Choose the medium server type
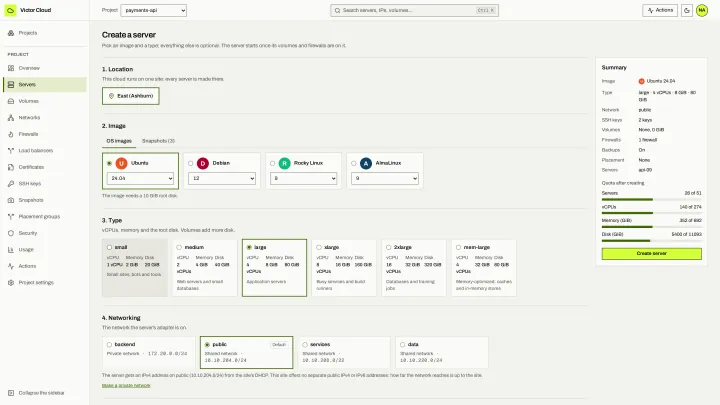 tap(204, 268)
